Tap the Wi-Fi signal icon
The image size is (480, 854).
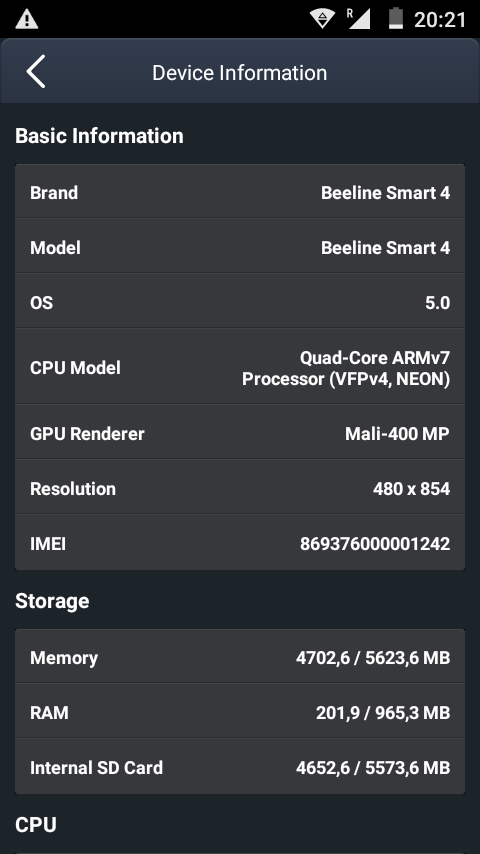(x=322, y=19)
